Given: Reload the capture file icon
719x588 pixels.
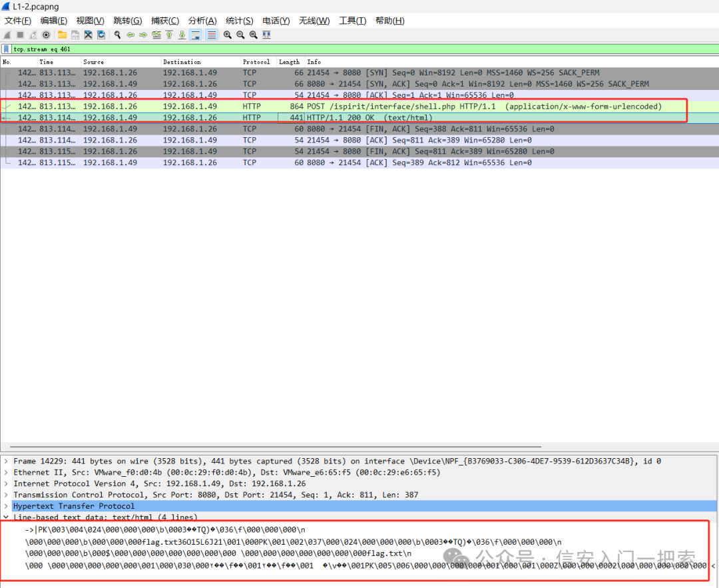Looking at the screenshot, I should pos(101,35).
